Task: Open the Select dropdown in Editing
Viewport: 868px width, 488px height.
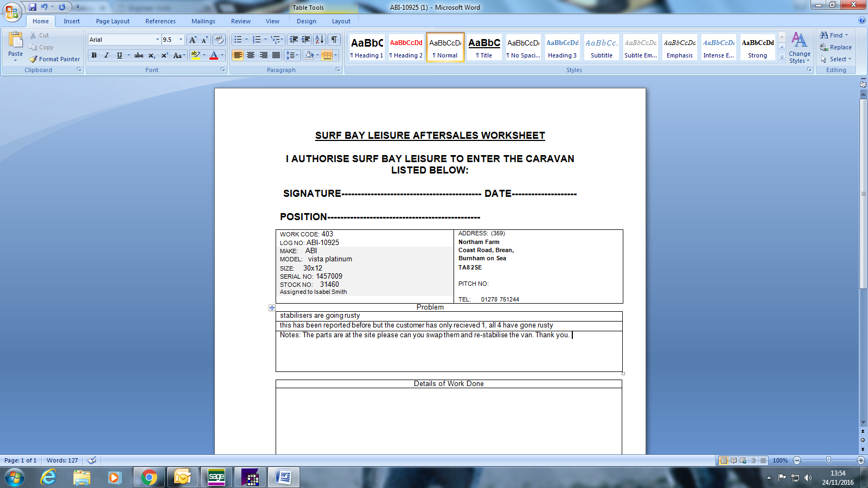Action: (x=836, y=59)
